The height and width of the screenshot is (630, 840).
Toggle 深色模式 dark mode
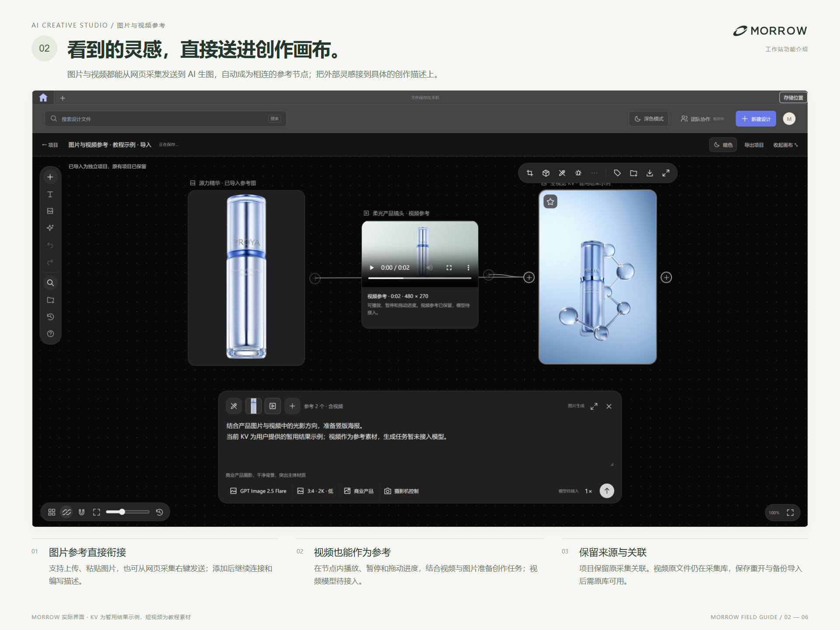pyautogui.click(x=649, y=119)
